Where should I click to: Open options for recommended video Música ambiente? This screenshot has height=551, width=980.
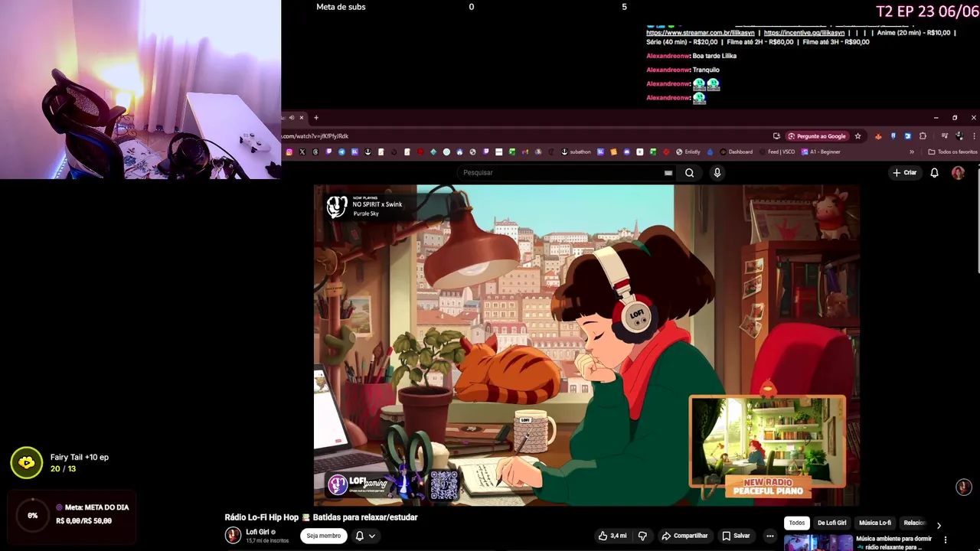tap(946, 540)
